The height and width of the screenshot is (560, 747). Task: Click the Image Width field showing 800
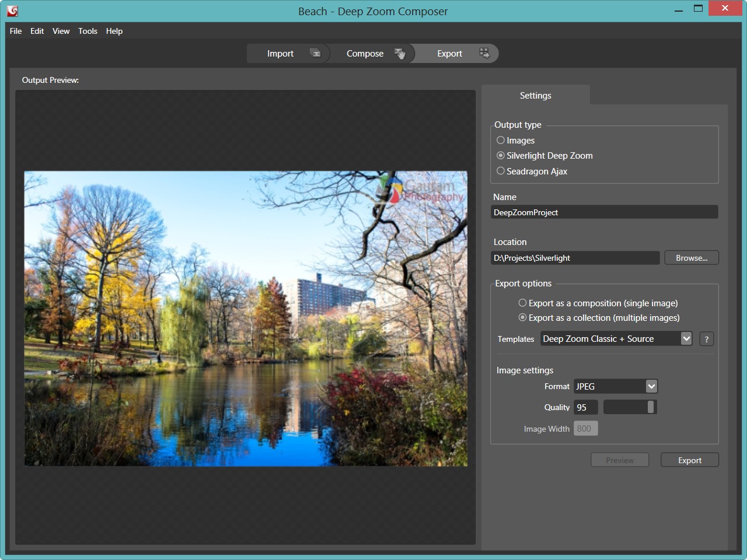coord(586,429)
